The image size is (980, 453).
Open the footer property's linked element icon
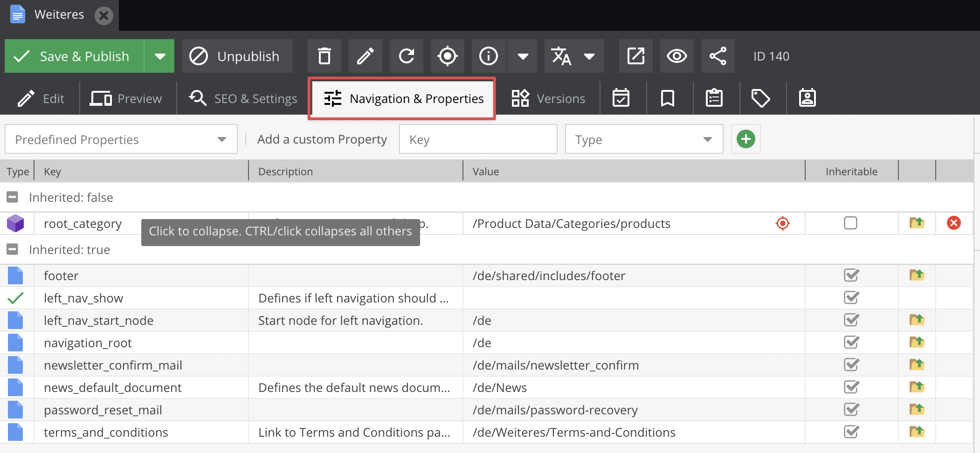click(x=917, y=275)
